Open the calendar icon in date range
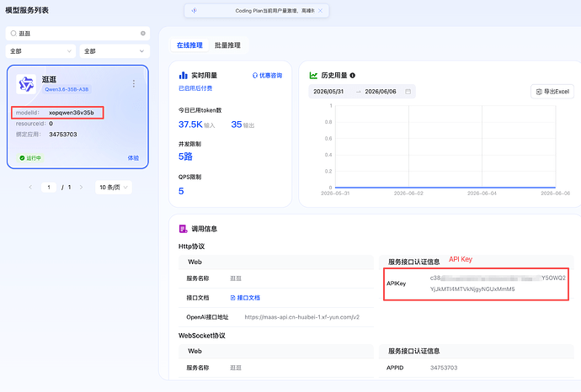Screen dimensions: 581x392 [x=408, y=92]
